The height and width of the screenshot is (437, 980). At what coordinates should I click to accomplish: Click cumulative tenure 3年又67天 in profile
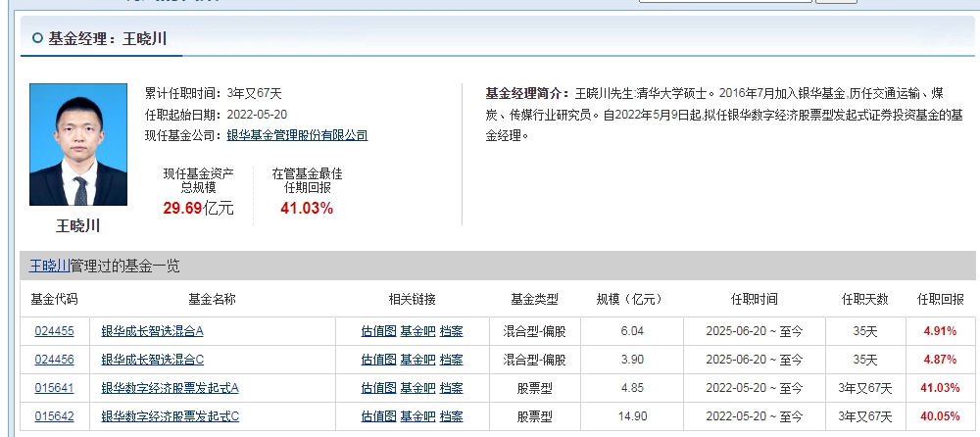pyautogui.click(x=255, y=94)
